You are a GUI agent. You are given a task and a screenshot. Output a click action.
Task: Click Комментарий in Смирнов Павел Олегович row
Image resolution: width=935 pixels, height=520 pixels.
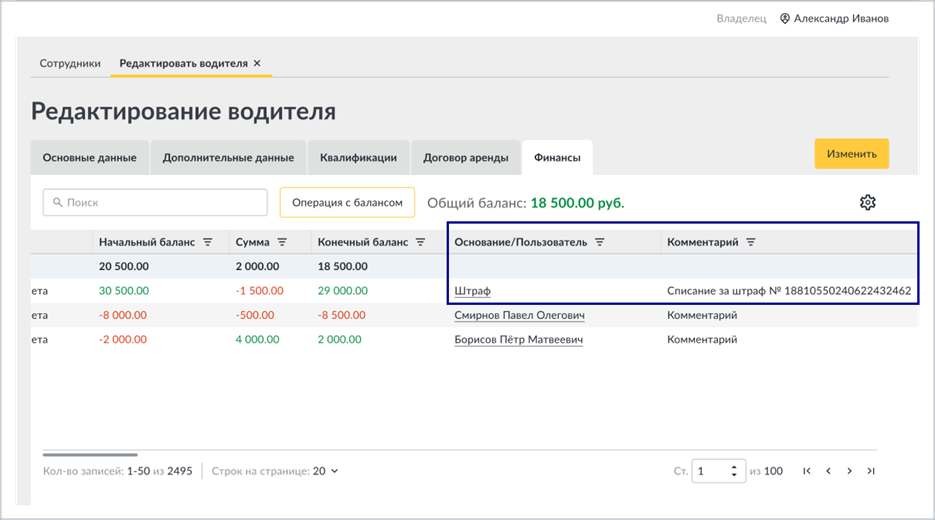coord(702,315)
